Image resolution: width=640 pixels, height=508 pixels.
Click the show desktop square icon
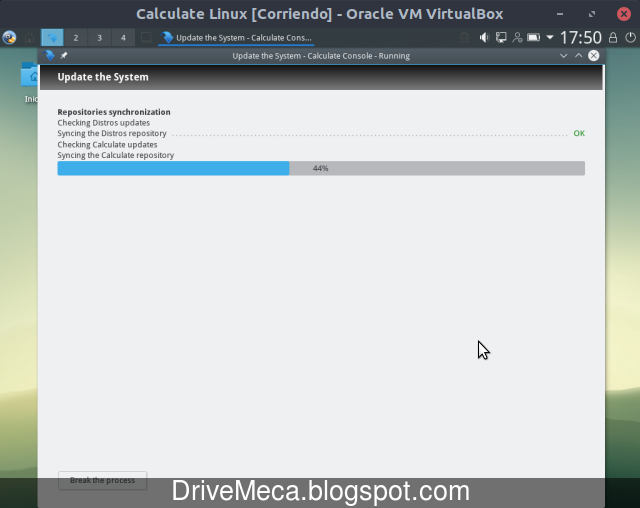click(x=146, y=38)
